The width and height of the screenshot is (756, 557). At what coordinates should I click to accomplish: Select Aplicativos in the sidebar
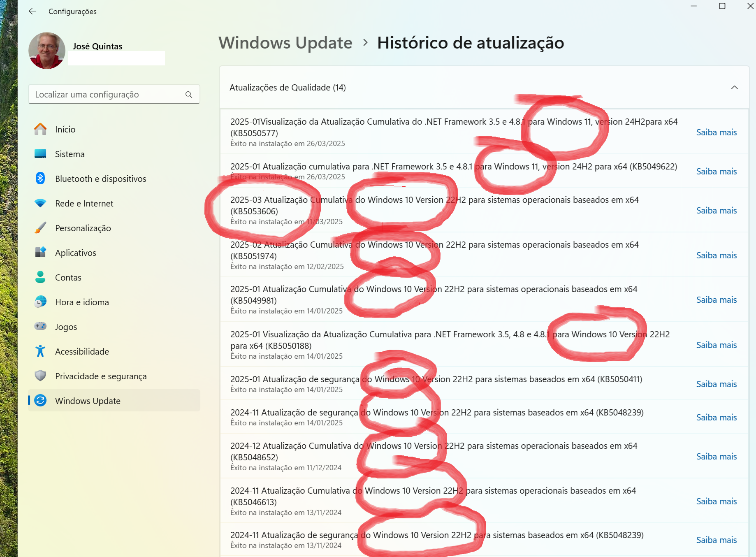pyautogui.click(x=114, y=253)
